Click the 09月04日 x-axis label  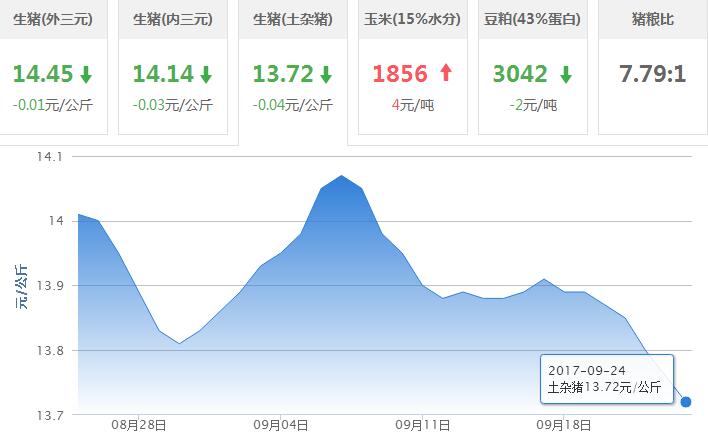[x=281, y=425]
